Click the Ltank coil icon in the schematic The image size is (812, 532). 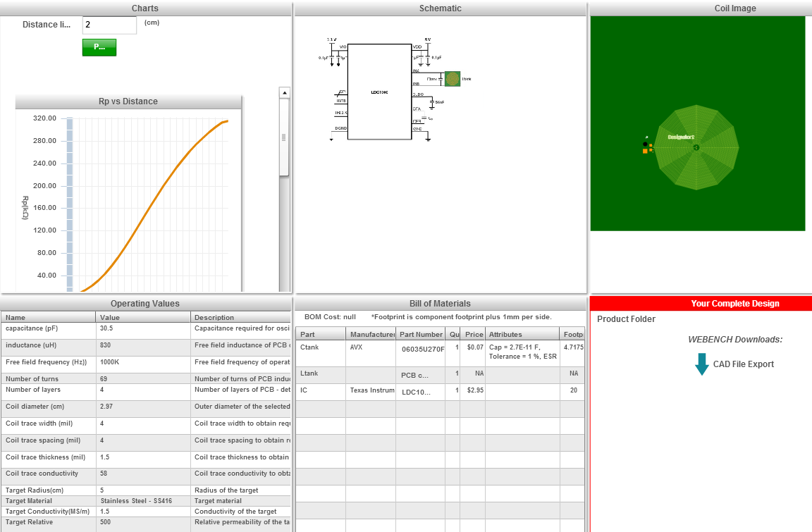(x=453, y=79)
